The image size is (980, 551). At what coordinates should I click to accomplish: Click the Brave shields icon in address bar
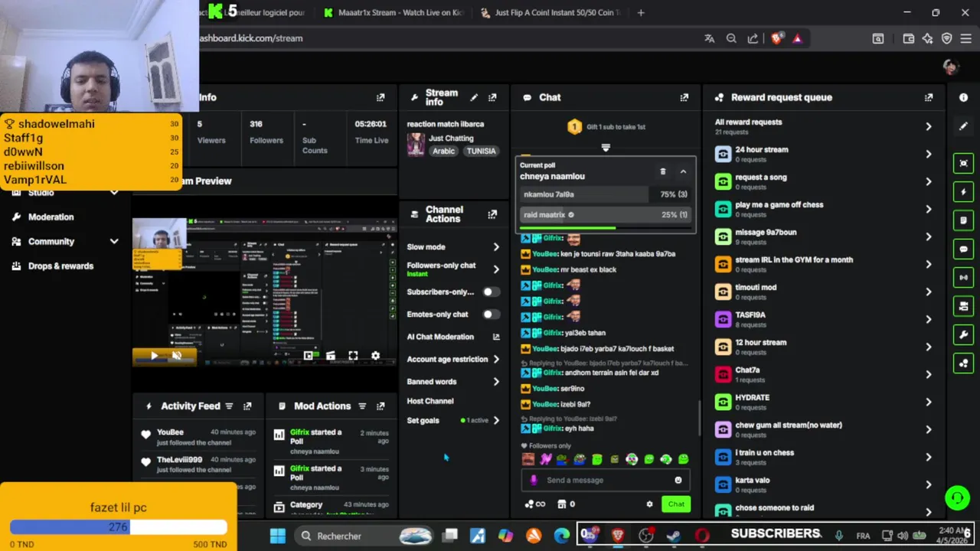(x=776, y=38)
